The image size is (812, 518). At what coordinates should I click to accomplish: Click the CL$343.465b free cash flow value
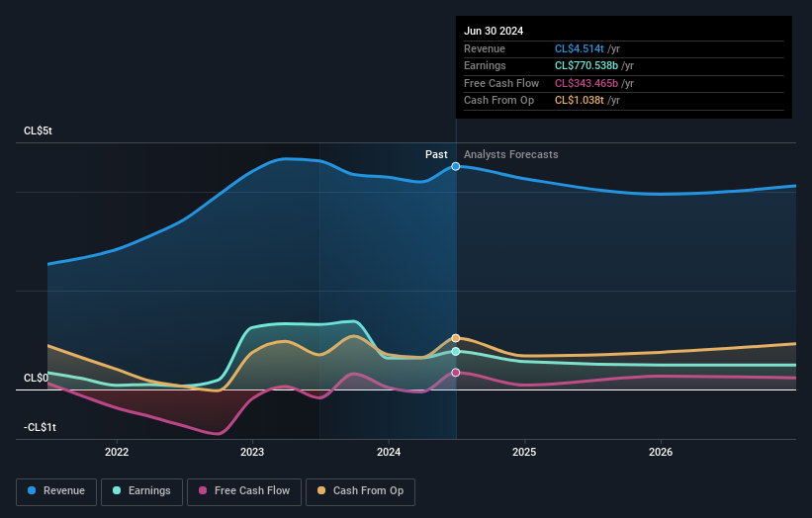(x=586, y=83)
